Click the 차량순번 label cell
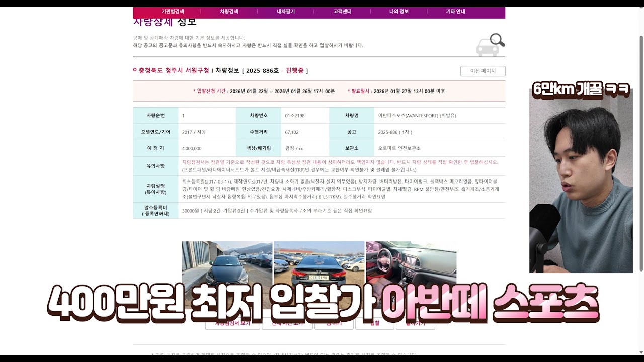This screenshot has height=362, width=644. pos(155,116)
